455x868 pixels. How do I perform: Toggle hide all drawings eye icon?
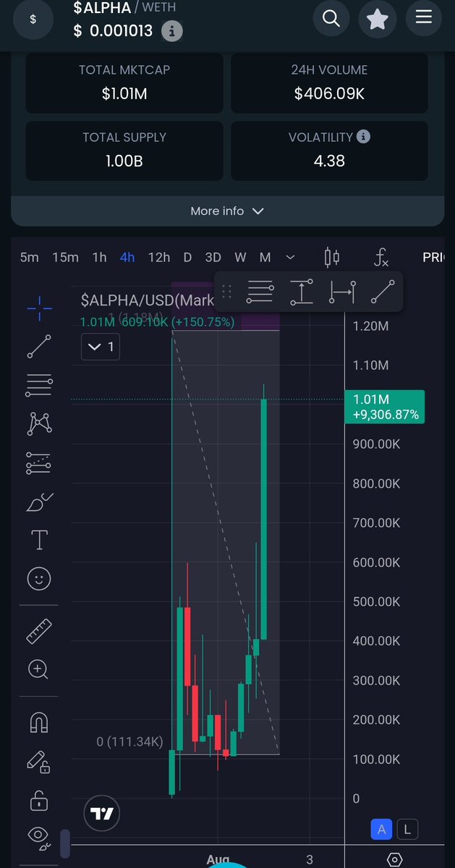tap(38, 838)
